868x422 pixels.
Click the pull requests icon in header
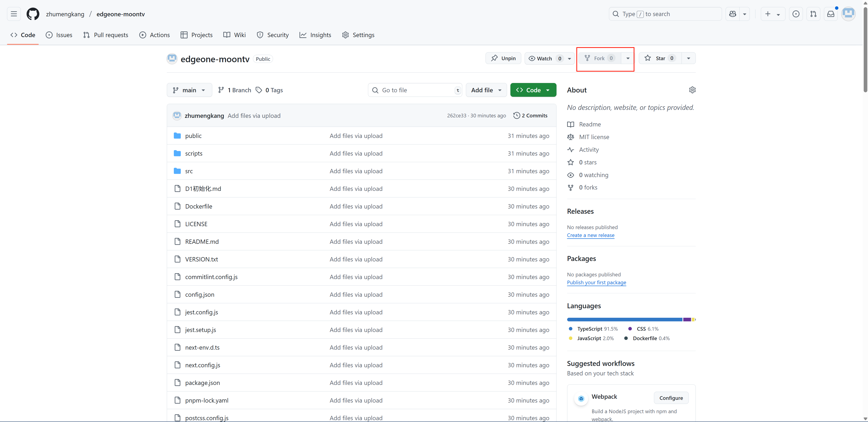(x=813, y=14)
